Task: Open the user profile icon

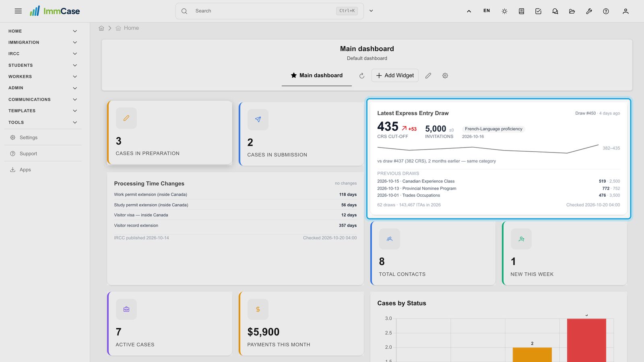Action: 625,11
